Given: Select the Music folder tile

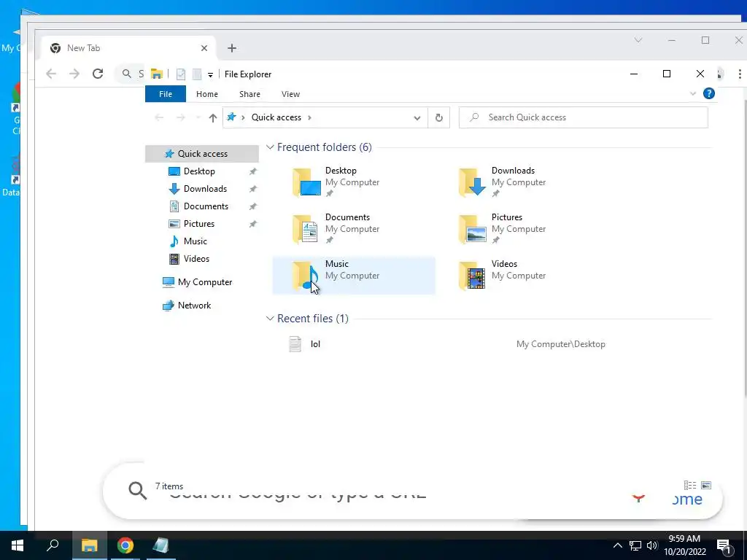Looking at the screenshot, I should 354,275.
